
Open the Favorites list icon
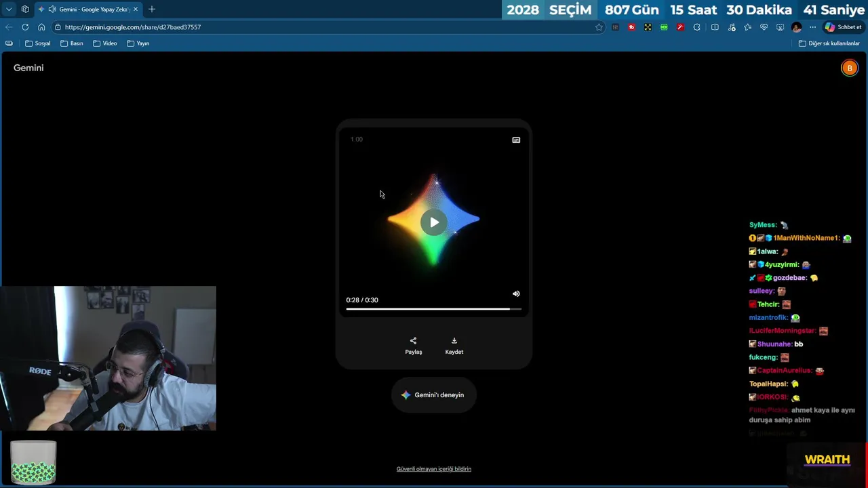747,27
